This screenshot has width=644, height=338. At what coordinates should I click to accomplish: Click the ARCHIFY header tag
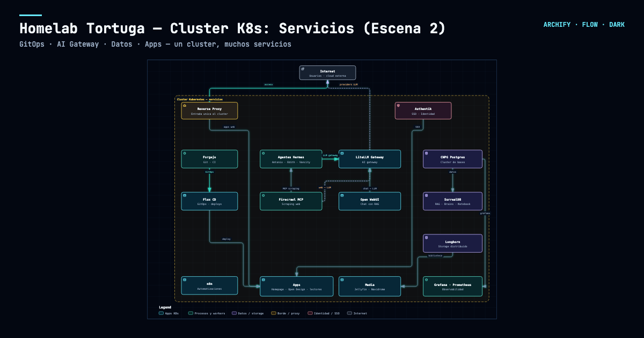pyautogui.click(x=557, y=25)
